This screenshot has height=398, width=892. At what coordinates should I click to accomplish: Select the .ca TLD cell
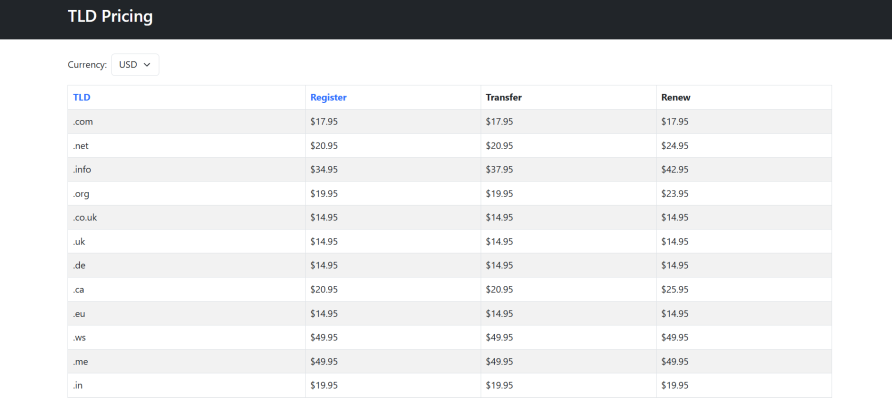pos(187,289)
